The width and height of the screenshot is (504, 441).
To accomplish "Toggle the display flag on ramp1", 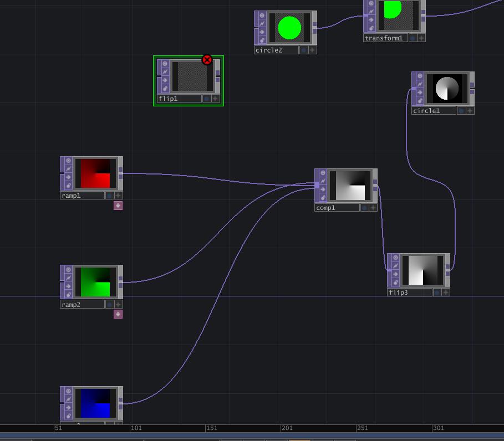I will [110, 195].
